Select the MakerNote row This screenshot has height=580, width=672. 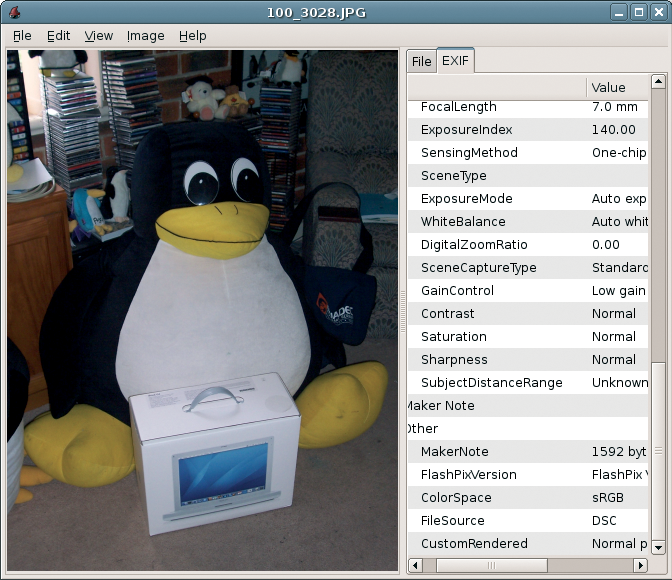(x=528, y=452)
